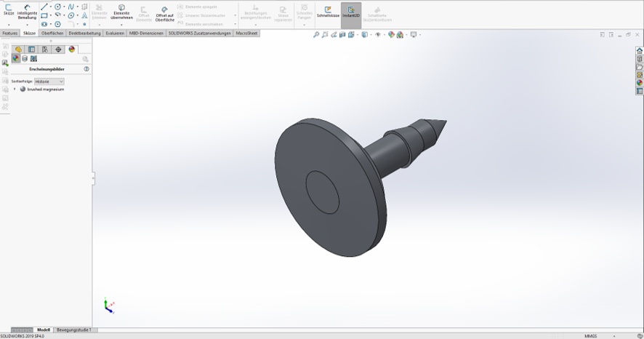The image size is (644, 339).
Task: Click MMGS unit system in status bar
Action: 591,336
